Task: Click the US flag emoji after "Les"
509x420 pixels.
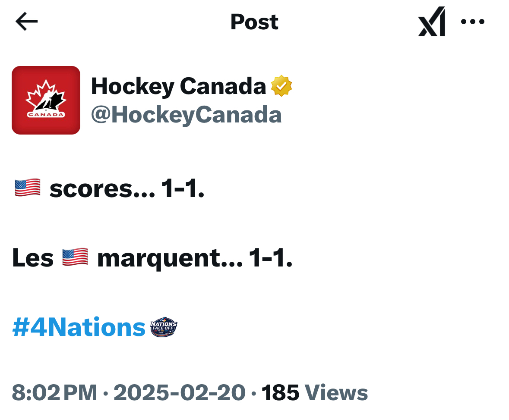Action: 75,257
